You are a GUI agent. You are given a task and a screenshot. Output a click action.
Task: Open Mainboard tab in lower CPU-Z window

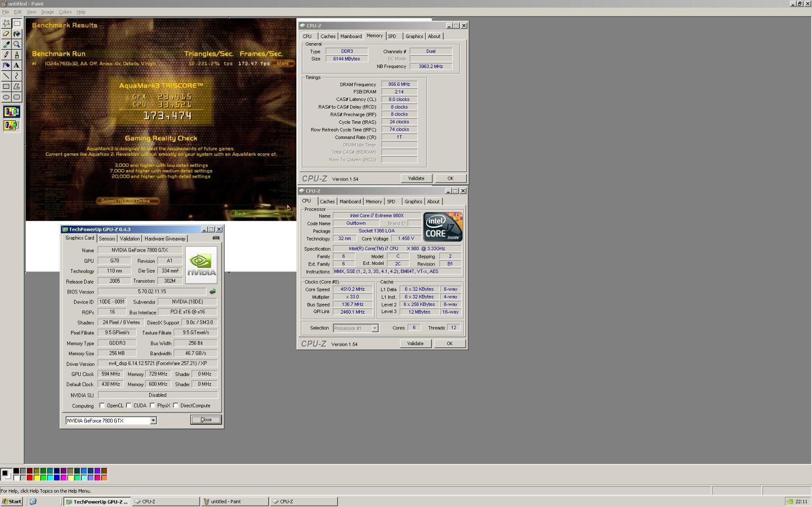point(350,201)
